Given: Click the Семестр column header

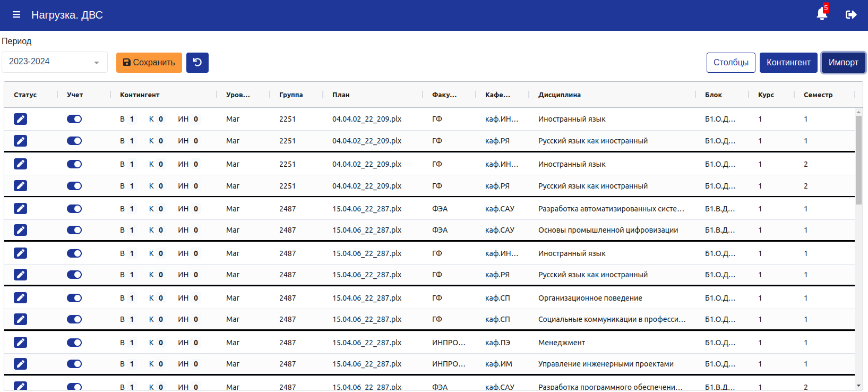Looking at the screenshot, I should click(x=818, y=95).
